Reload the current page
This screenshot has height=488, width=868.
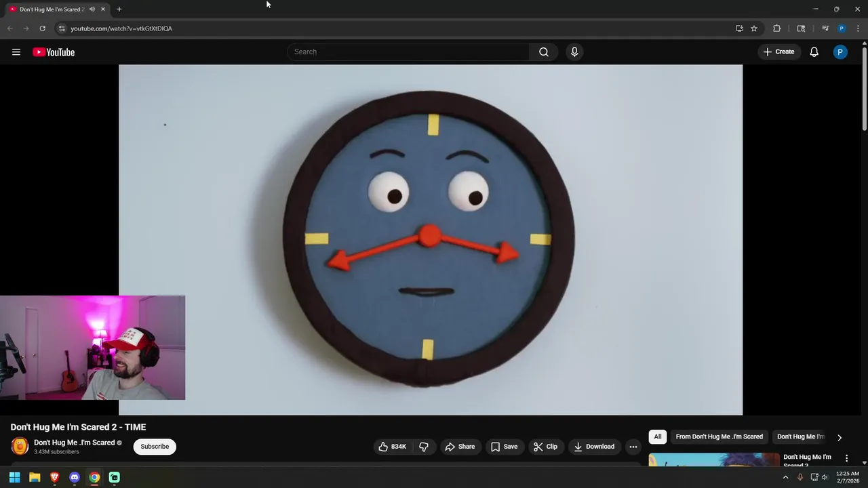42,28
